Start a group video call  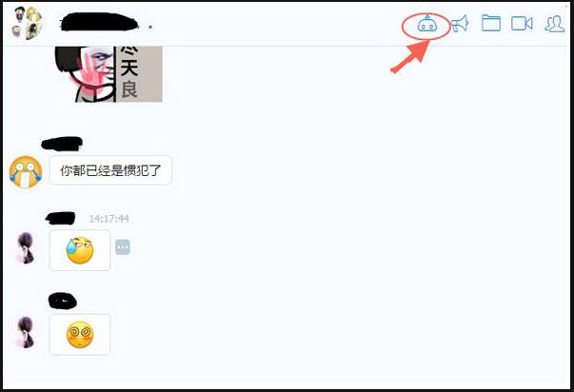point(522,24)
